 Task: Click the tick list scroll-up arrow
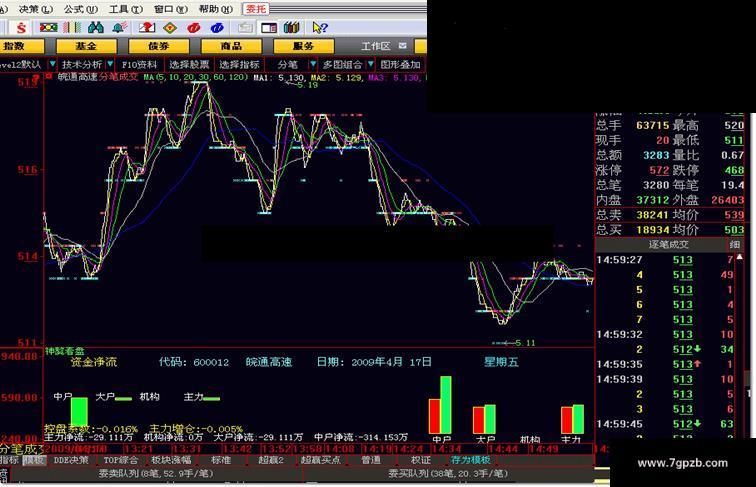tap(740, 257)
